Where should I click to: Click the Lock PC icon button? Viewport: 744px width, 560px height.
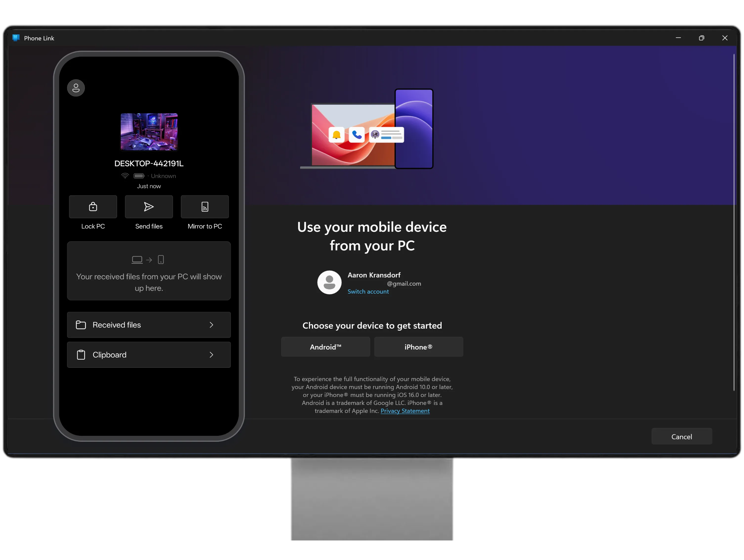93,207
